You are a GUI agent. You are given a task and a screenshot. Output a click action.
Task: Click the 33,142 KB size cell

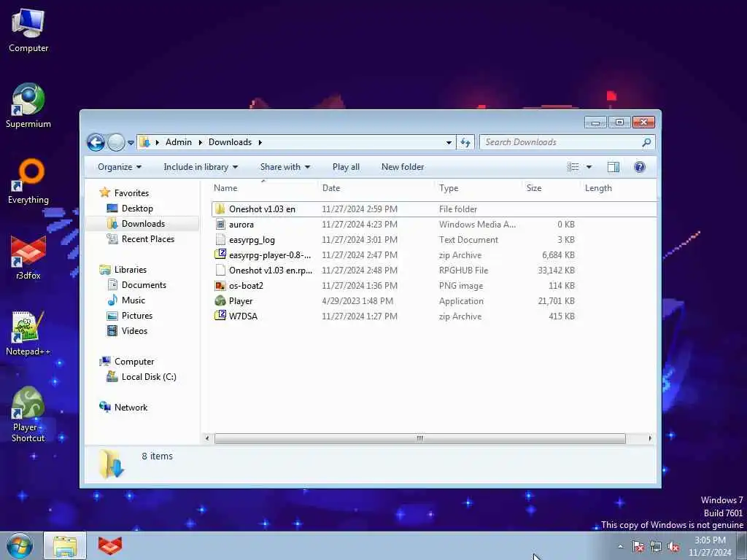tap(556, 270)
